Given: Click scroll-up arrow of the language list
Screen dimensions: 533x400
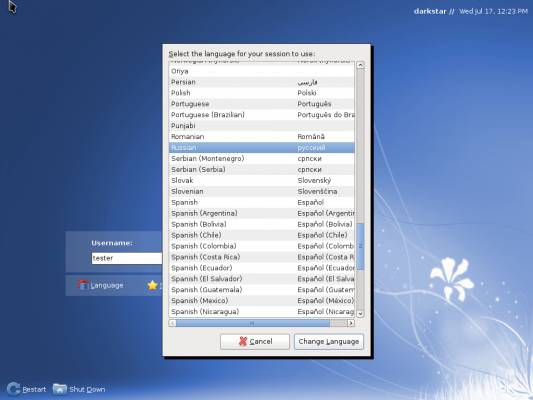Looking at the screenshot, I should (360, 65).
